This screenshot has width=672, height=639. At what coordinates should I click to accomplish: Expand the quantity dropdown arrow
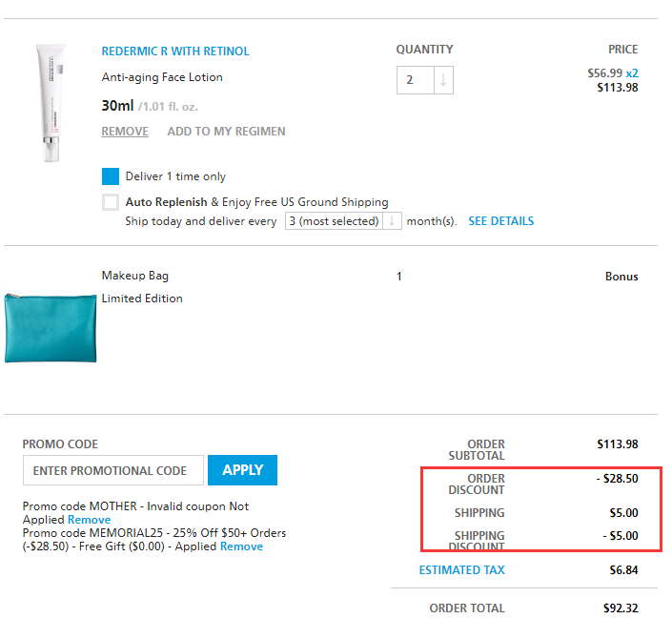pos(443,80)
